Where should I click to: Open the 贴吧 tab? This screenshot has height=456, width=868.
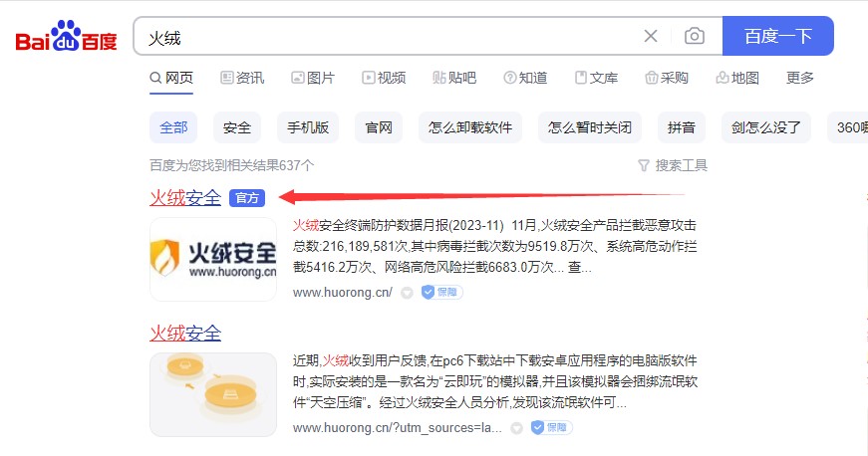[454, 78]
